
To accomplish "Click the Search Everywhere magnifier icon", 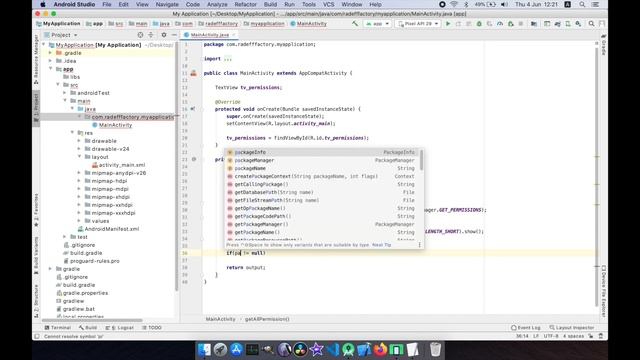I will tap(591, 24).
